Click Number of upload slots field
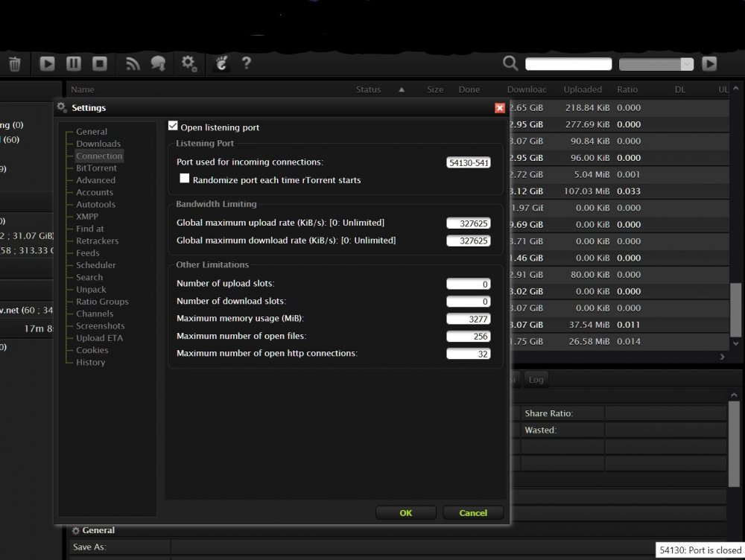Screen dimensions: 745x560 pyautogui.click(x=469, y=284)
